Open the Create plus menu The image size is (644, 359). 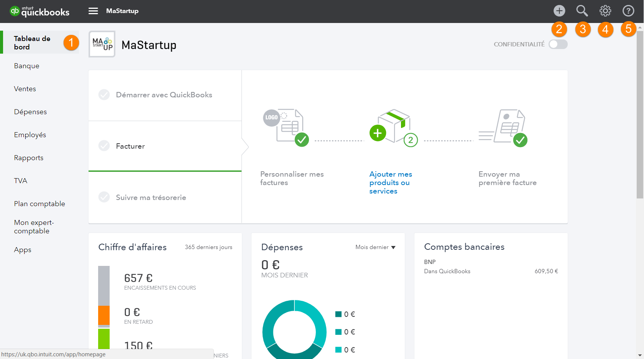[559, 11]
